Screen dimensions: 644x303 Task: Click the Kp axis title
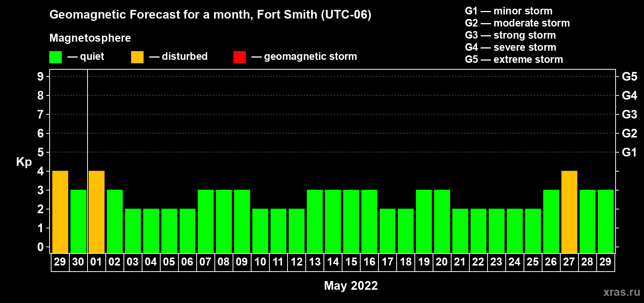point(24,162)
